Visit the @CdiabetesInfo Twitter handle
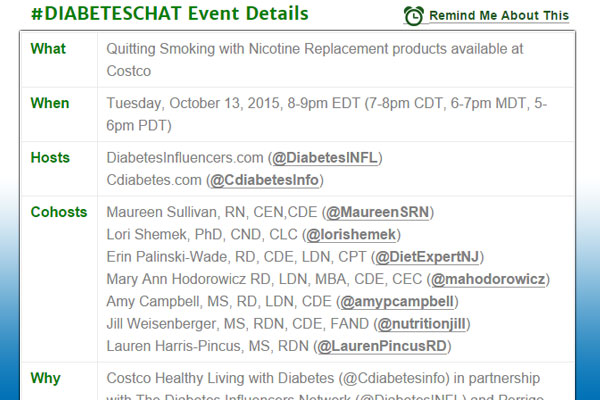The height and width of the screenshot is (400, 600). click(264, 180)
